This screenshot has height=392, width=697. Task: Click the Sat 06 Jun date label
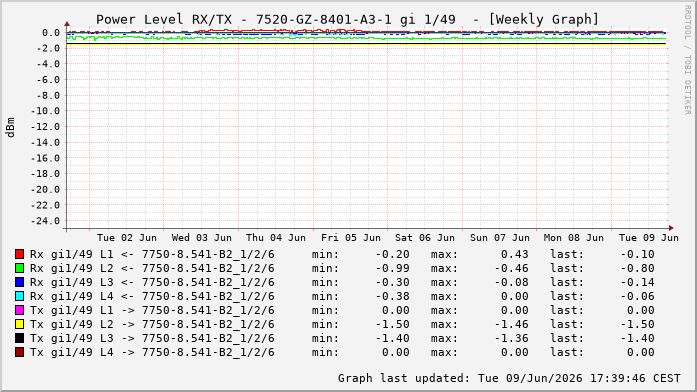(425, 238)
